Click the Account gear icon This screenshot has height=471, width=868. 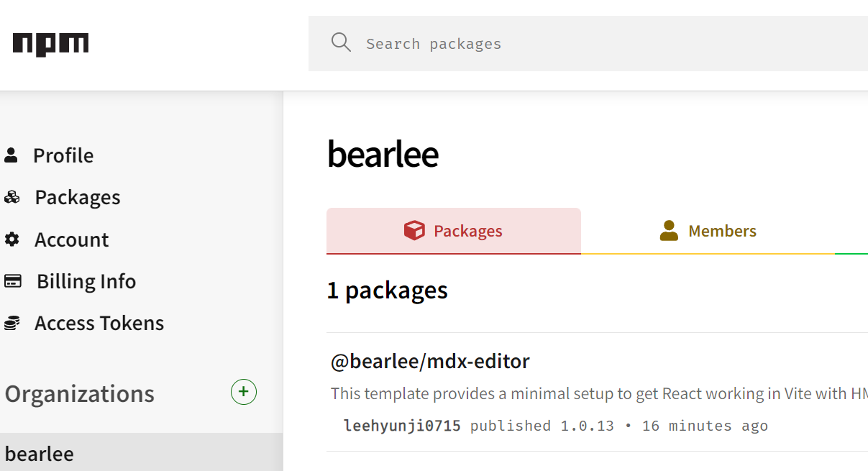[x=12, y=239]
